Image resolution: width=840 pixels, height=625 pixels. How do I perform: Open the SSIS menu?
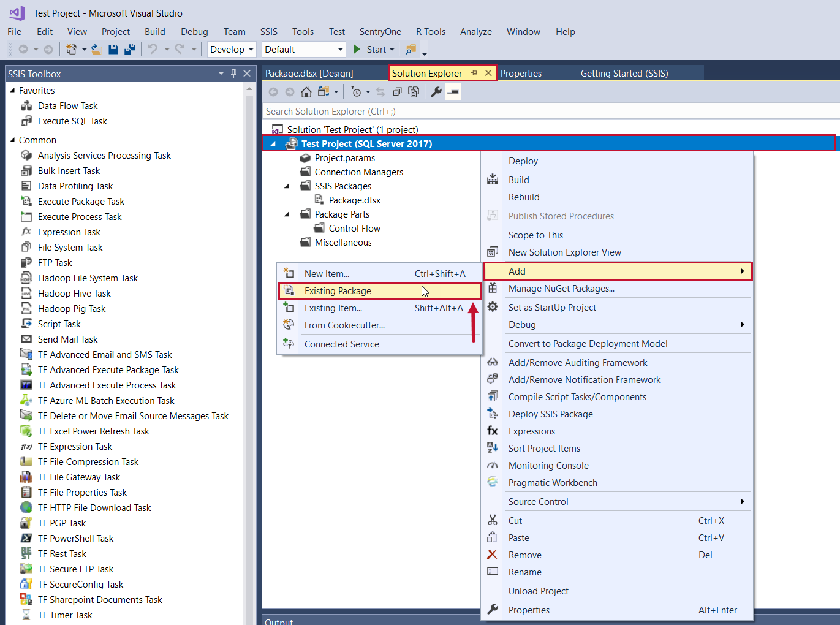click(x=268, y=32)
